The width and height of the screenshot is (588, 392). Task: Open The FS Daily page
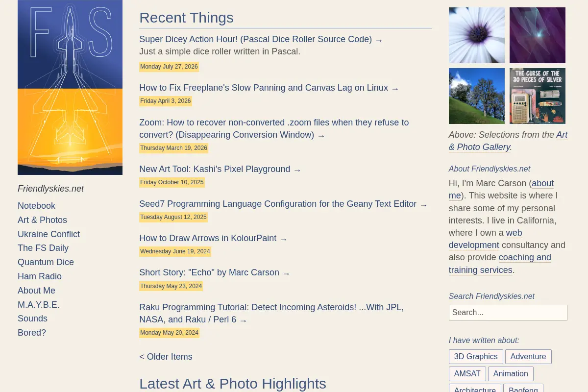pos(43,248)
